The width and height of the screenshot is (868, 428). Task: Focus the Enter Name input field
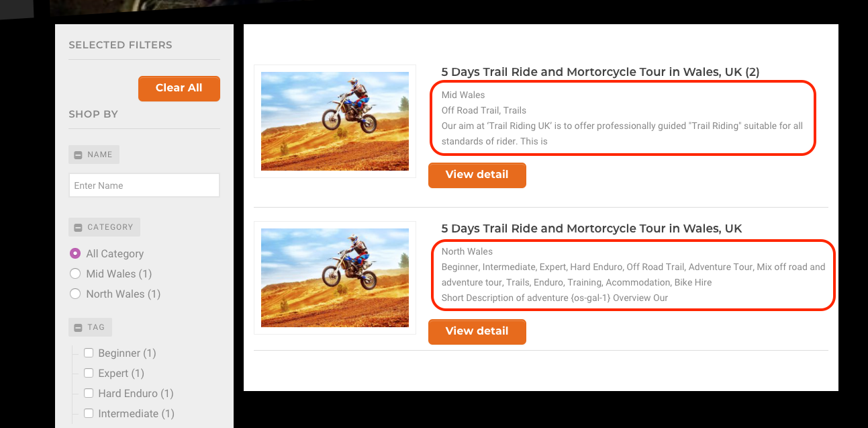click(144, 185)
